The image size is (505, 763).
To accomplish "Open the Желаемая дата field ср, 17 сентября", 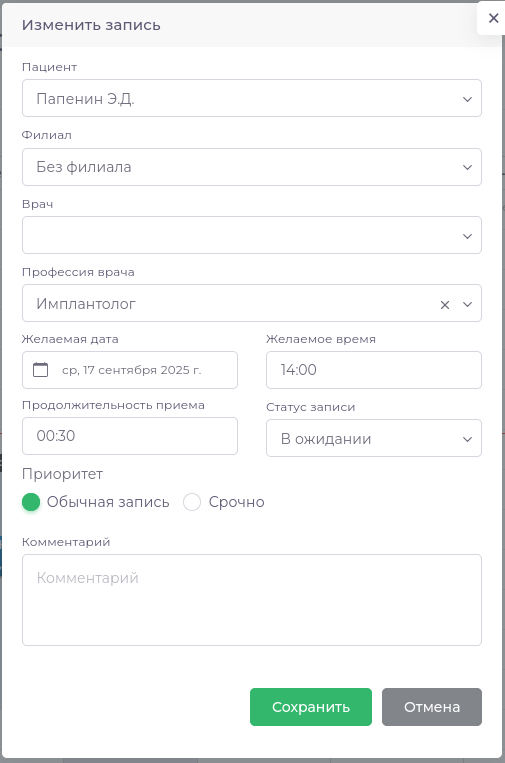I will (x=130, y=370).
